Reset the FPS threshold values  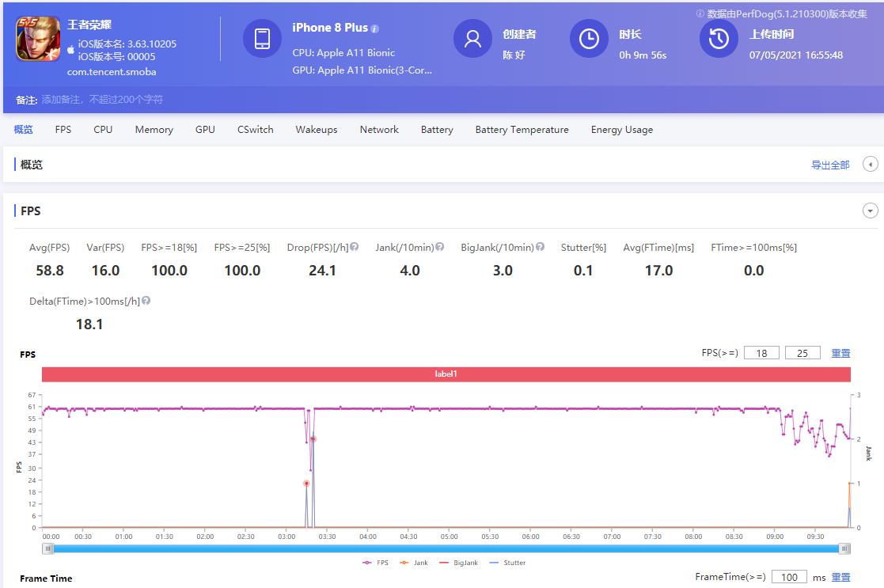click(840, 353)
